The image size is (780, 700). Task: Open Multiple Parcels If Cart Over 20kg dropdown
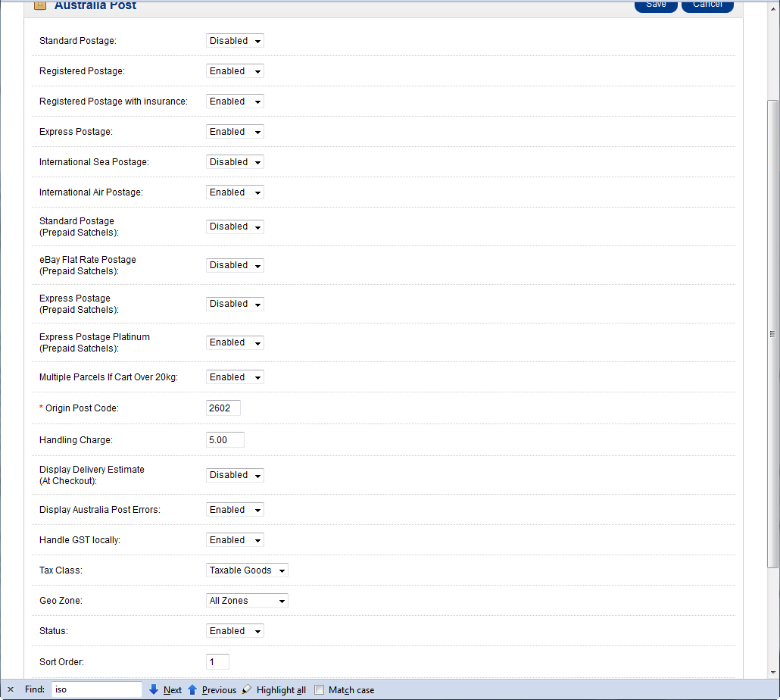[x=235, y=377]
